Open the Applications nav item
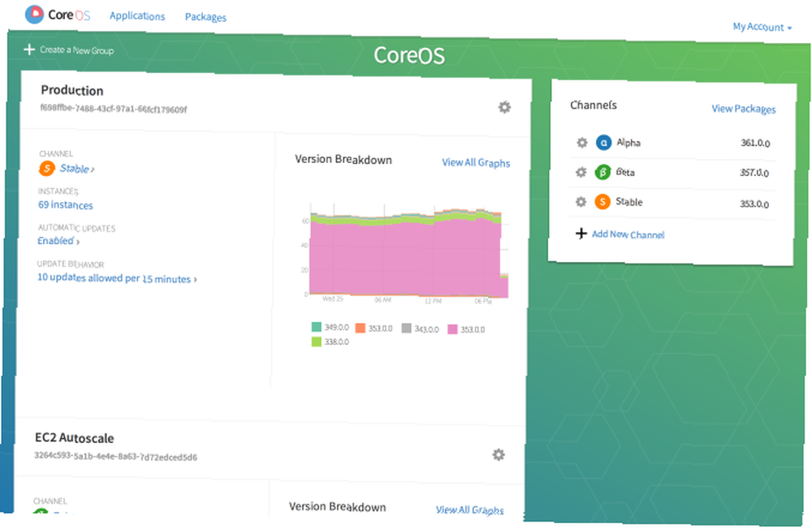The height and width of the screenshot is (529, 812). (137, 16)
